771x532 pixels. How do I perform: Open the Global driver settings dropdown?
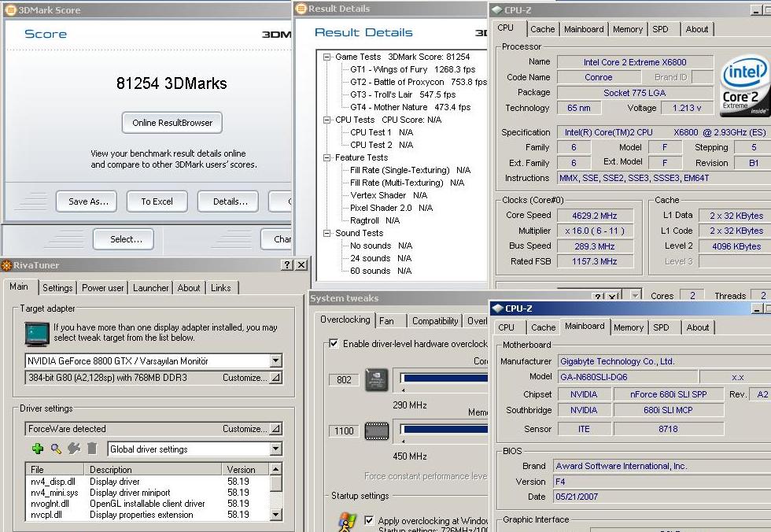click(276, 449)
